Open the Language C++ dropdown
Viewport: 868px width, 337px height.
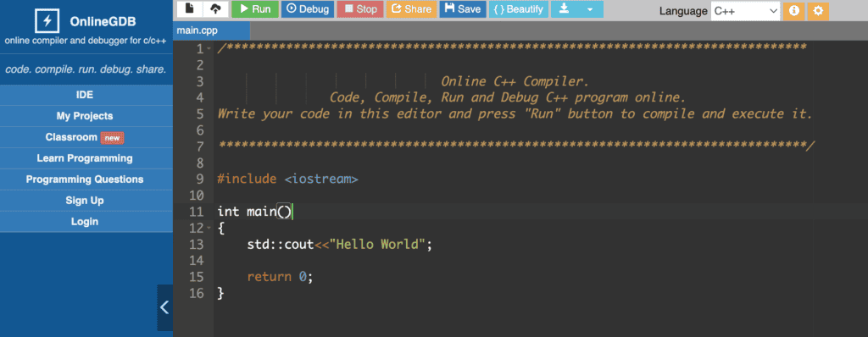click(x=745, y=10)
